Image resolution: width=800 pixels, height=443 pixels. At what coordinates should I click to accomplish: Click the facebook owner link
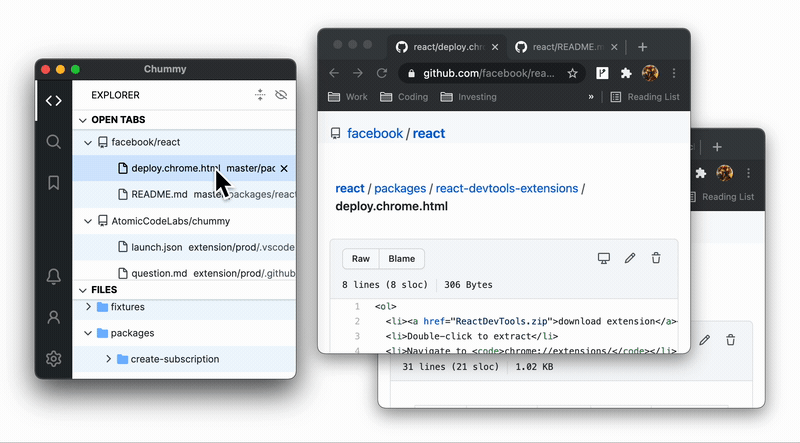(375, 134)
